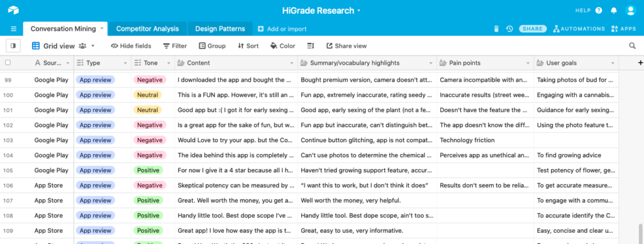
Task: Switch to the Competitor Analysis tab
Action: pos(147,29)
